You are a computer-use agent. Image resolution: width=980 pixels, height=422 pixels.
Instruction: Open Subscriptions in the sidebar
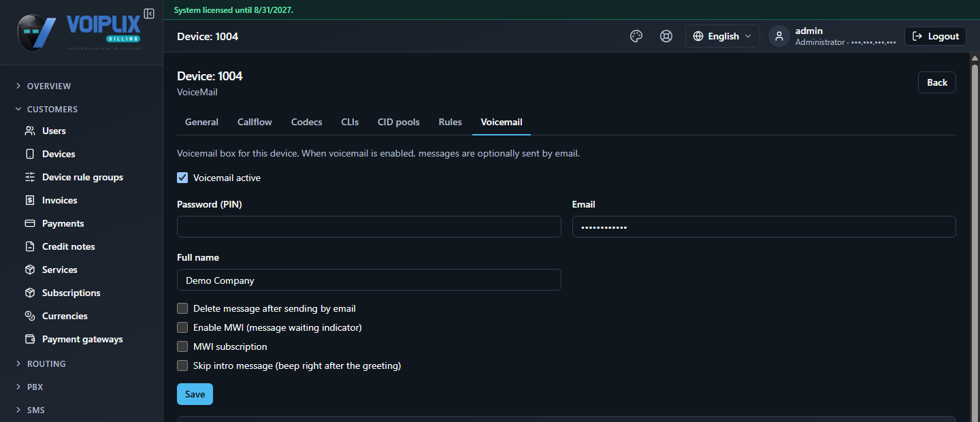[71, 293]
